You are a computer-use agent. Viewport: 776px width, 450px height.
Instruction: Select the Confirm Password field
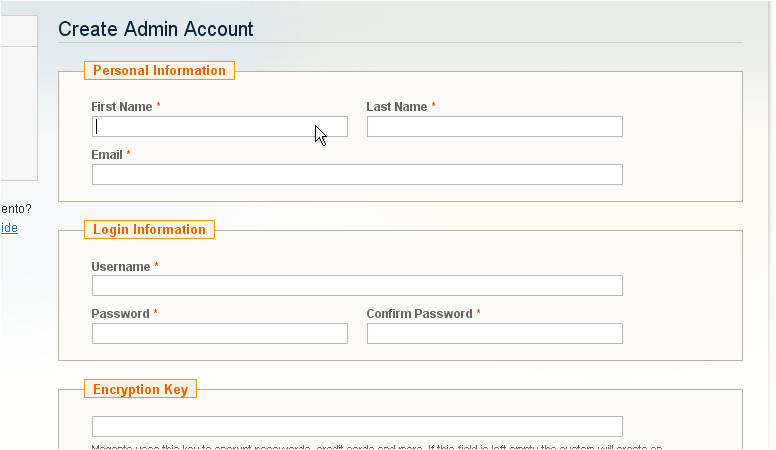coord(494,333)
